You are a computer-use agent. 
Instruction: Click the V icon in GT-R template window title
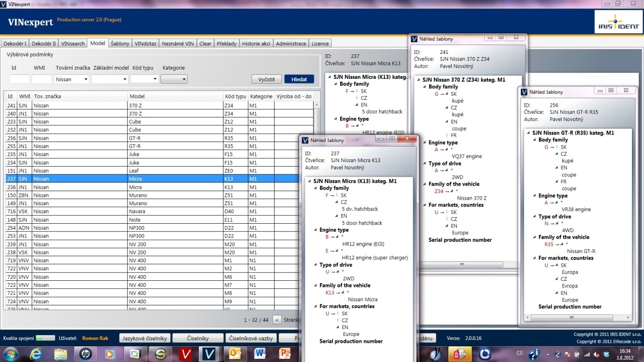pos(524,92)
